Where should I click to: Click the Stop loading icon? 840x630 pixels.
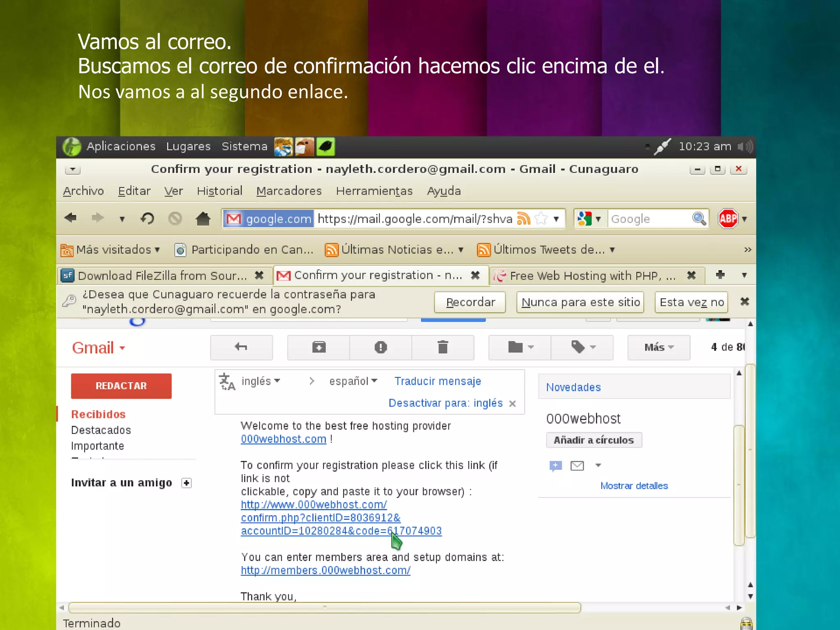point(175,218)
